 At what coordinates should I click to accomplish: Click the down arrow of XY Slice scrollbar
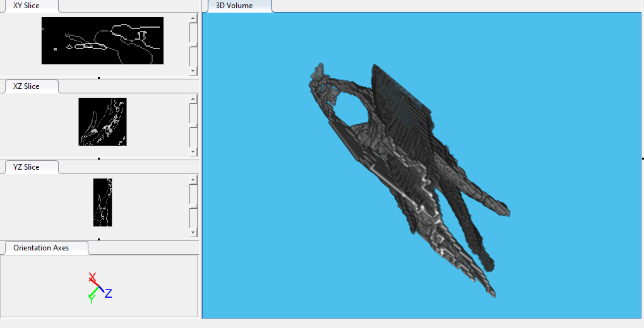click(x=193, y=71)
